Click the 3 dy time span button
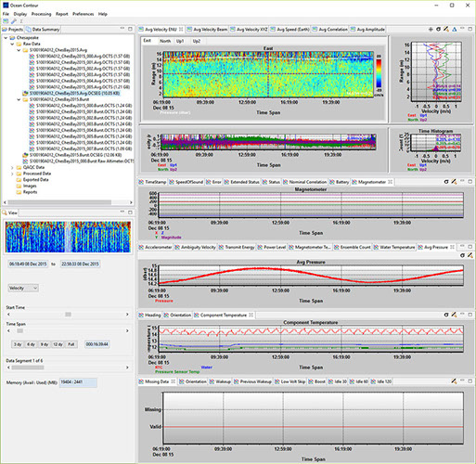This screenshot has height=464, width=476. (x=18, y=344)
